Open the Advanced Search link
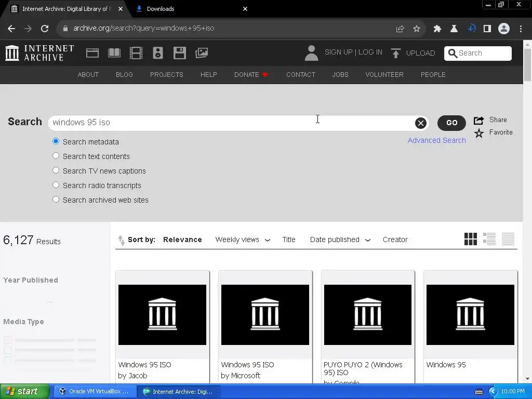Viewport: 532px width, 399px height. tap(436, 140)
